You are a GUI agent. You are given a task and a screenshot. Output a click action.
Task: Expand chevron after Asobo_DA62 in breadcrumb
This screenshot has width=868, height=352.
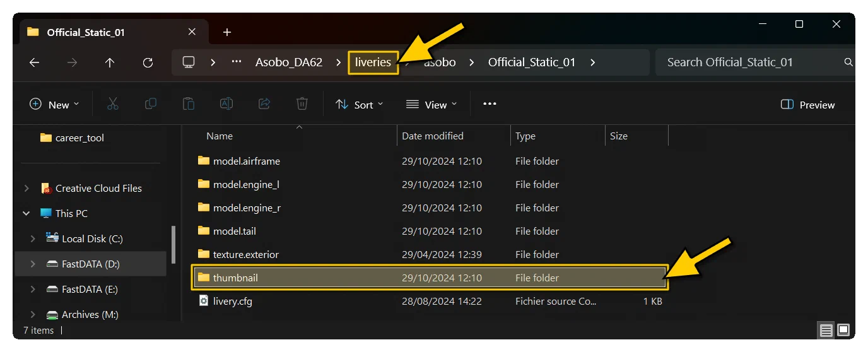tap(339, 62)
